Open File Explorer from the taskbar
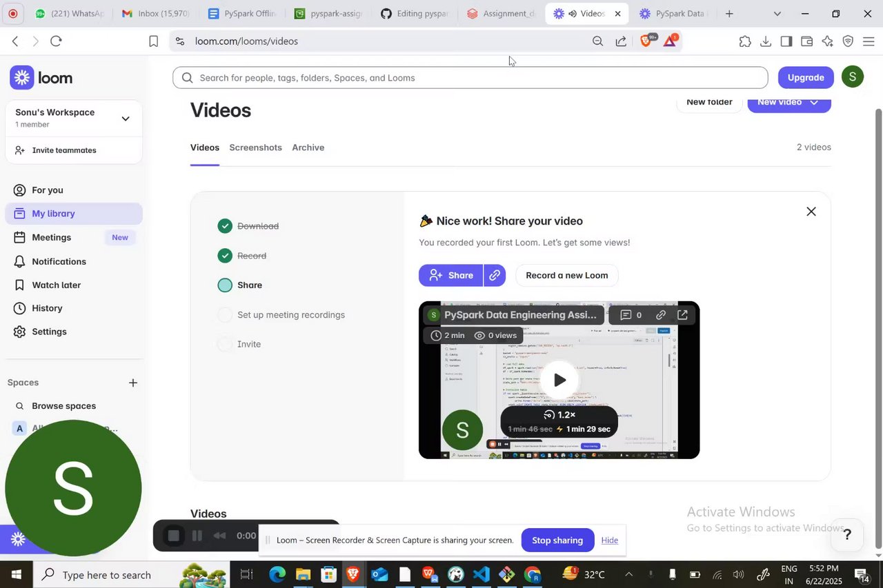Viewport: 883px width, 588px height. click(303, 574)
